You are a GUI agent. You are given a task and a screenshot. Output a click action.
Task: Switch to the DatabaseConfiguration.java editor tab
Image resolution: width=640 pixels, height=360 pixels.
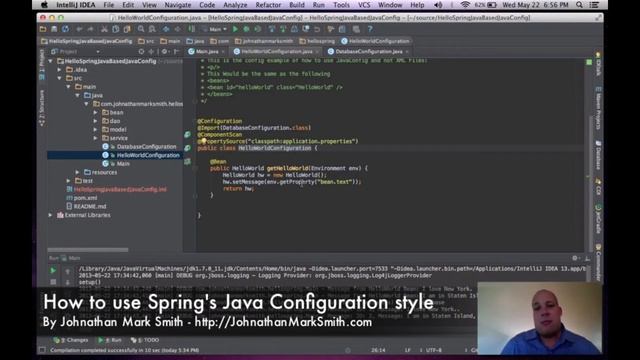click(369, 52)
